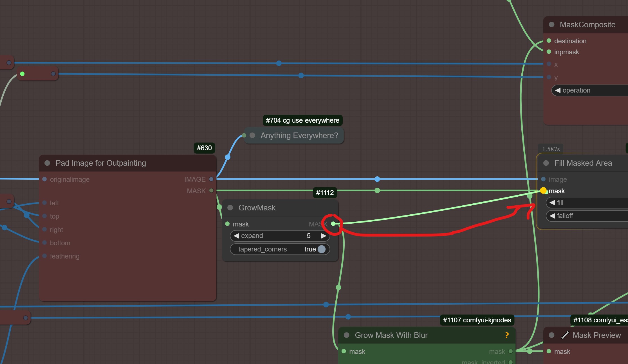Screen dimensions: 628x364
Task: Decrease expand value with left arrow
Action: [x=236, y=236]
